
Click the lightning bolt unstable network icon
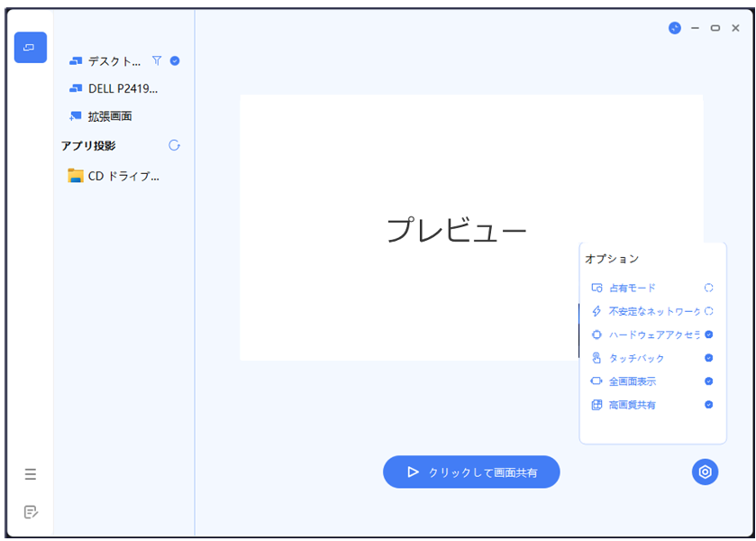[597, 311]
